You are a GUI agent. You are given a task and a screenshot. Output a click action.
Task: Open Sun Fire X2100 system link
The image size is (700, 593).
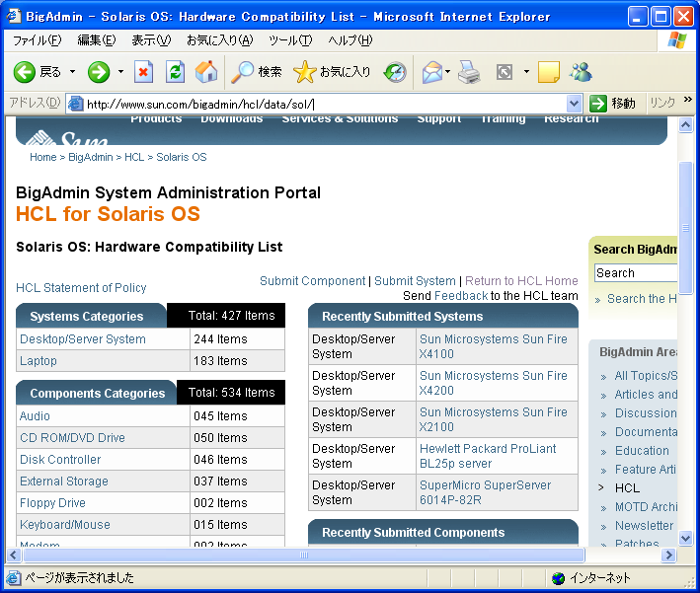(x=494, y=420)
